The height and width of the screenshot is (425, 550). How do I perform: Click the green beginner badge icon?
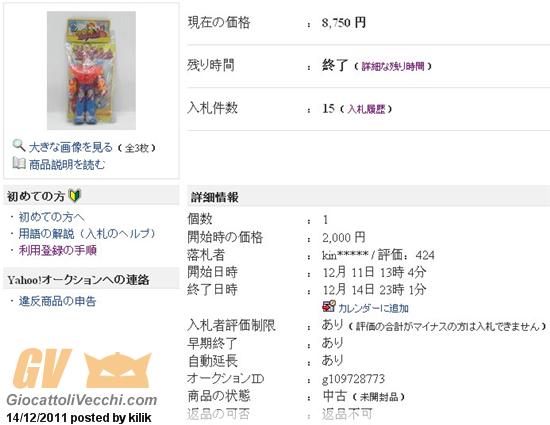pos(75,196)
